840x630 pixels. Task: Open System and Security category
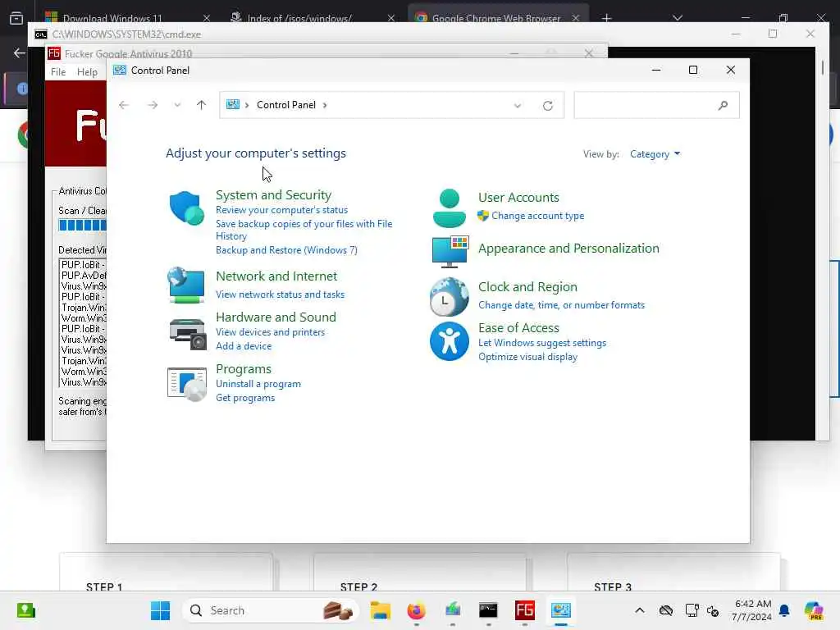[x=273, y=195]
